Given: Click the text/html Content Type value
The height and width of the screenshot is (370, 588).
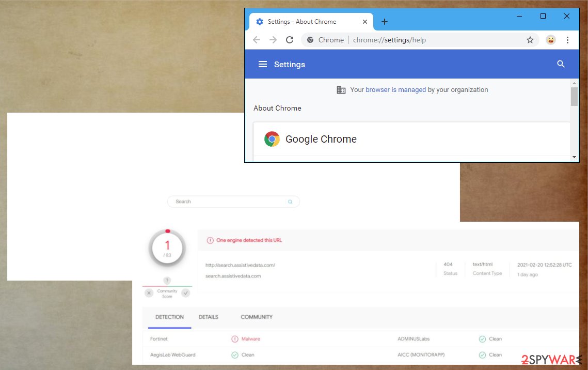Looking at the screenshot, I should point(482,264).
